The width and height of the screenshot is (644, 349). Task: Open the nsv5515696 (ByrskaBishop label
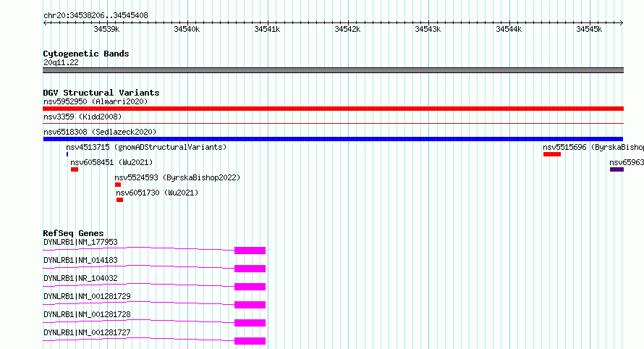593,147
